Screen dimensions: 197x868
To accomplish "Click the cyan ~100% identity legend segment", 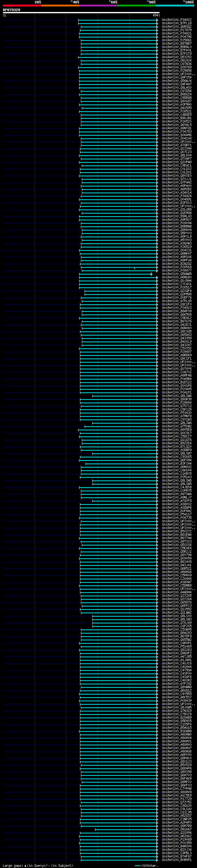I will pos(175,6).
